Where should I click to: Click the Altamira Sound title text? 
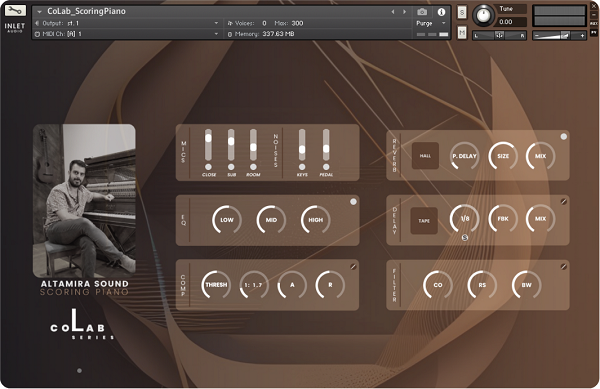[85, 284]
